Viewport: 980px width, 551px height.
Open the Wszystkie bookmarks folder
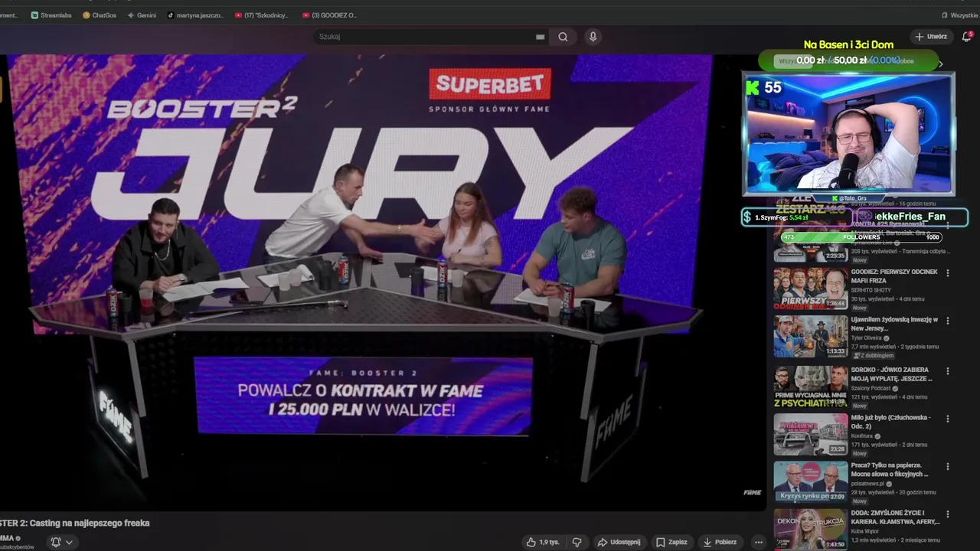959,15
